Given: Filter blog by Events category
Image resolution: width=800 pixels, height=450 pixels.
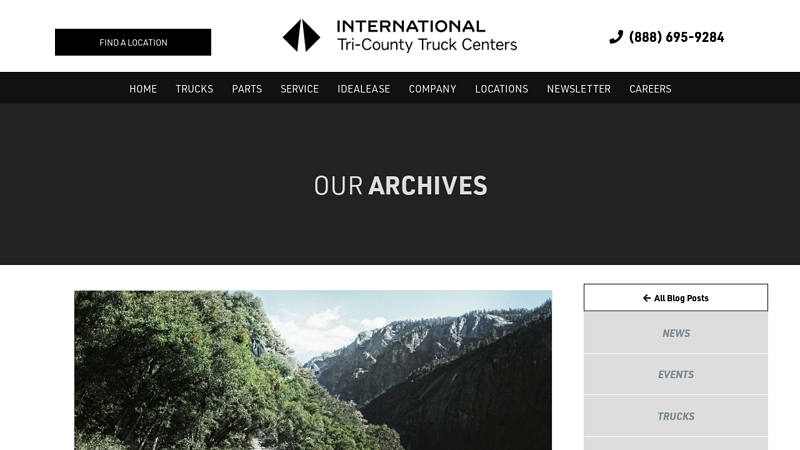Looking at the screenshot, I should pyautogui.click(x=676, y=374).
